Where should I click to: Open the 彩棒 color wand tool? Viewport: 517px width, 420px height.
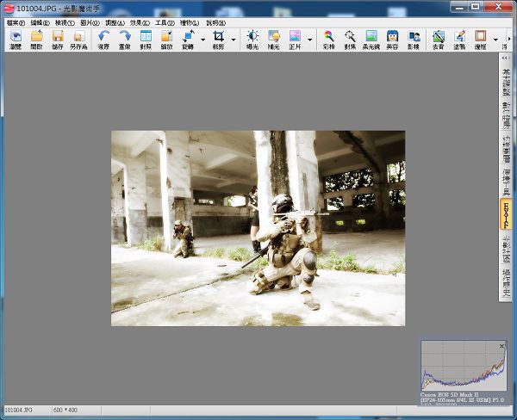[x=329, y=40]
